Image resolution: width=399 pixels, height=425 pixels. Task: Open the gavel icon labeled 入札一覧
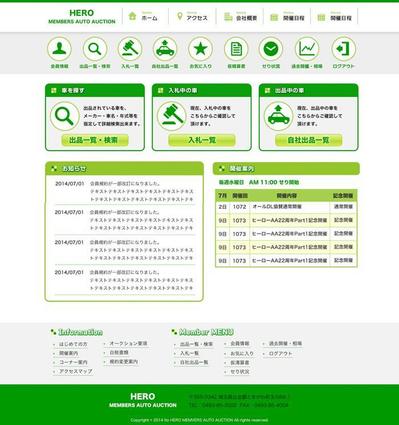130,49
